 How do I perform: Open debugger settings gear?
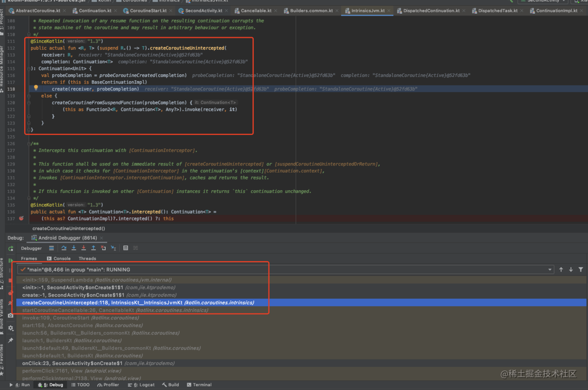point(10,328)
